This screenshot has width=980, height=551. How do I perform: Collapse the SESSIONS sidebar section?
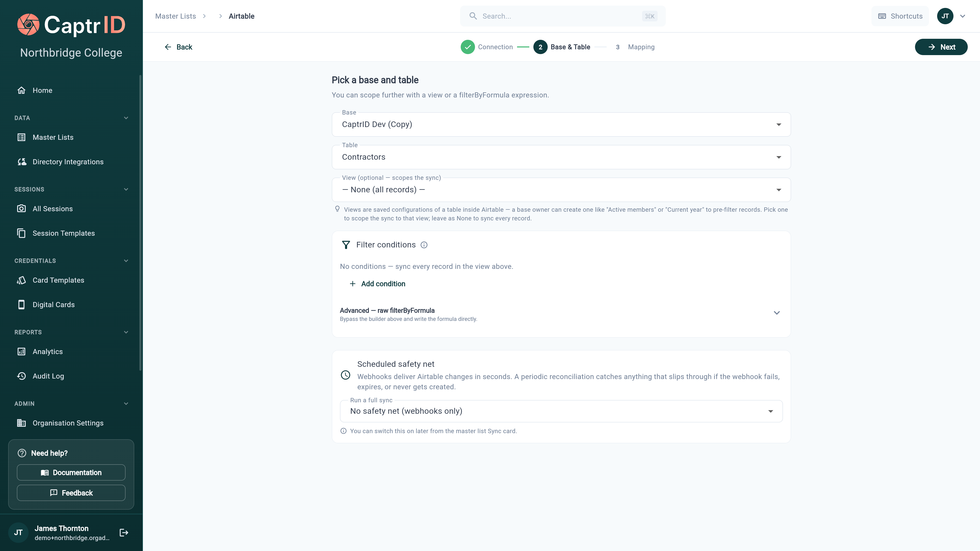[126, 189]
